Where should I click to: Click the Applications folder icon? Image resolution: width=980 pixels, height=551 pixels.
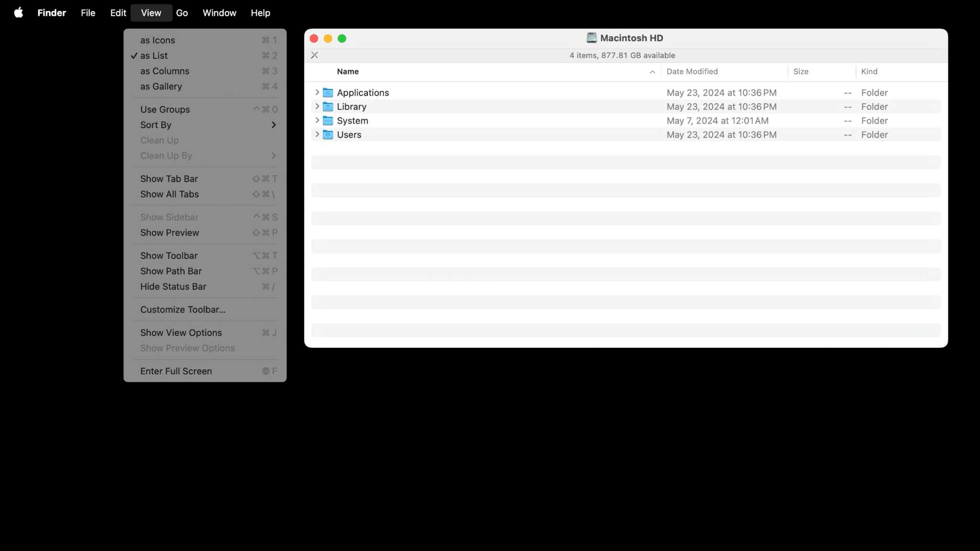pos(328,92)
